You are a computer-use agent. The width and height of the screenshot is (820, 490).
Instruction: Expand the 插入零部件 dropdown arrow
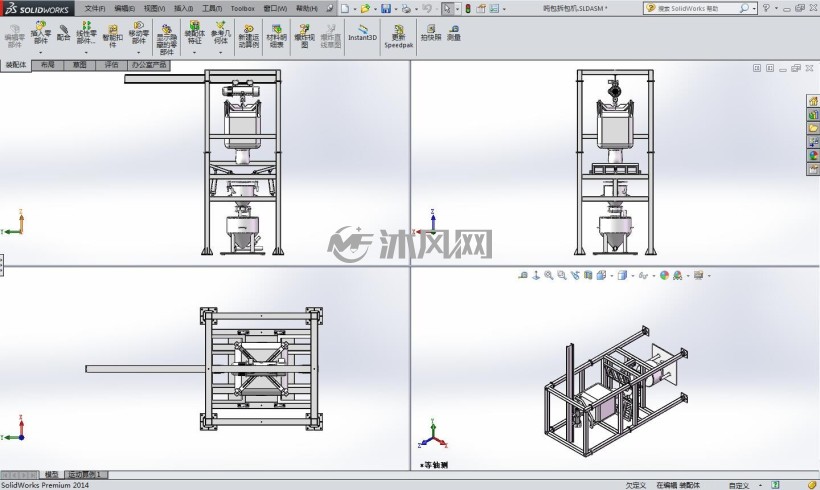40,52
